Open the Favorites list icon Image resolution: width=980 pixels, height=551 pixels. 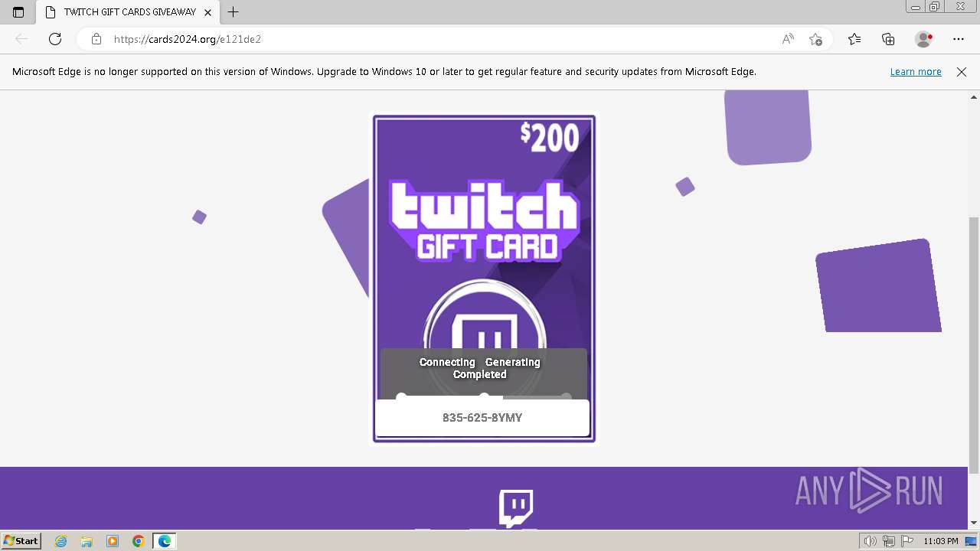click(854, 39)
